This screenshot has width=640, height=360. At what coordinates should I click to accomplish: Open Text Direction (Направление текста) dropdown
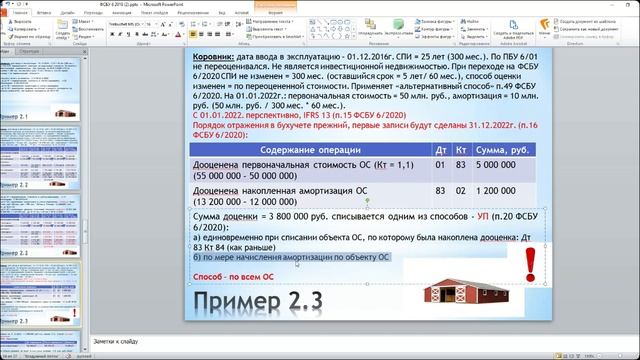coord(270,21)
